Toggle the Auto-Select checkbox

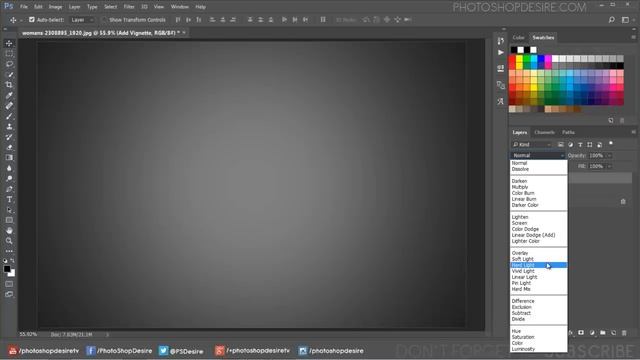(32, 20)
